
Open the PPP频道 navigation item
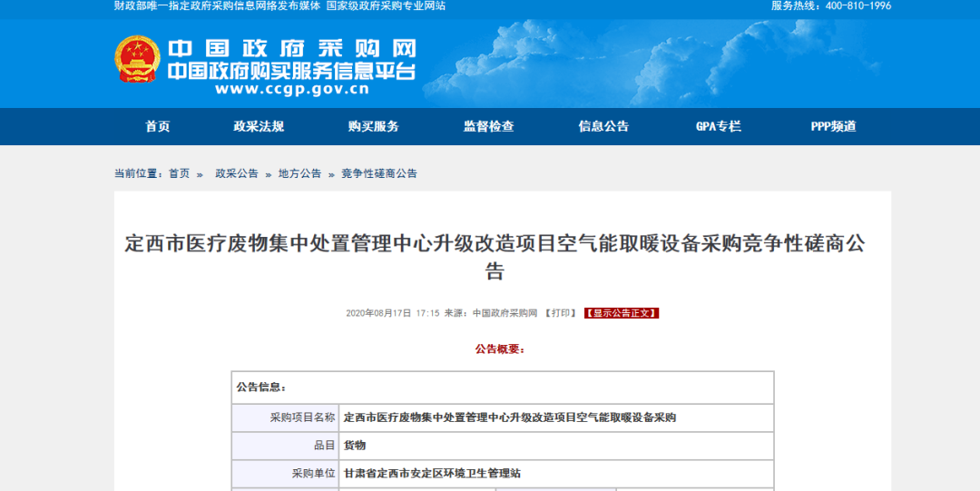[x=834, y=126]
